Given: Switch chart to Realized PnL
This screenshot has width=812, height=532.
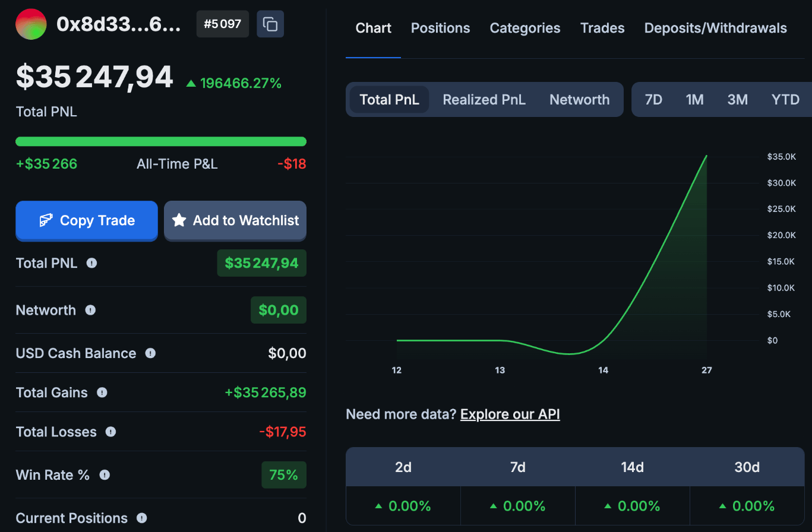Looking at the screenshot, I should 484,99.
